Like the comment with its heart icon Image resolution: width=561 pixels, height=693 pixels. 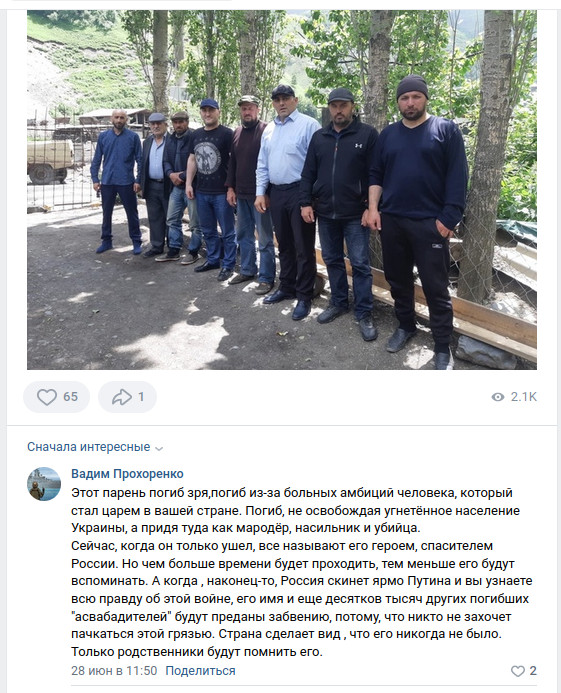[518, 671]
